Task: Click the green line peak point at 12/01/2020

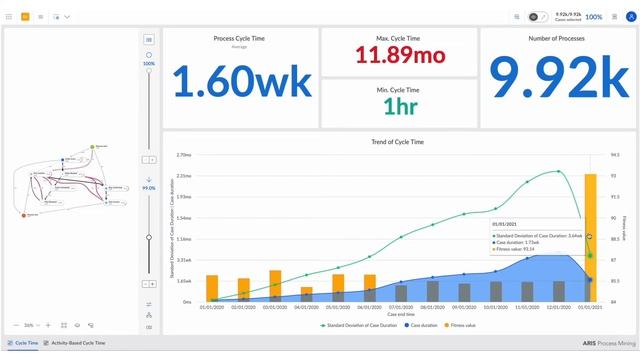Action: pyautogui.click(x=559, y=171)
